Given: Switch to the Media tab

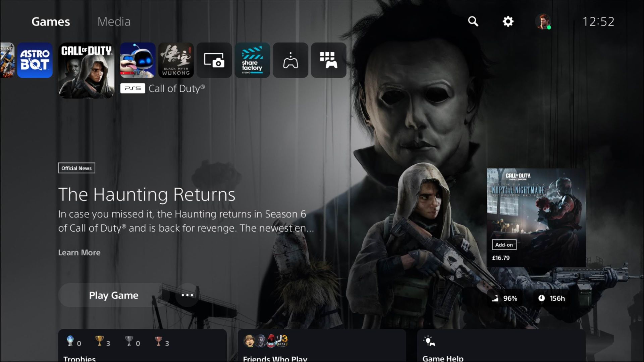Looking at the screenshot, I should pyautogui.click(x=114, y=21).
